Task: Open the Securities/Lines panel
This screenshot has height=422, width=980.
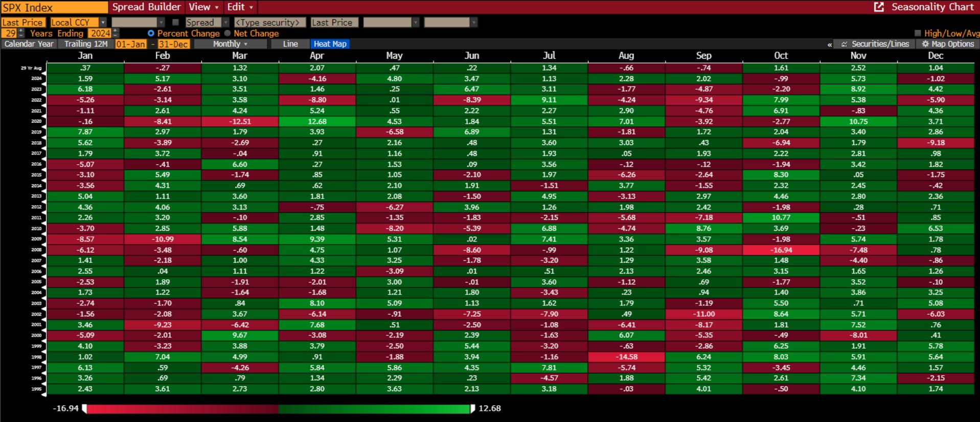Action: tap(875, 44)
